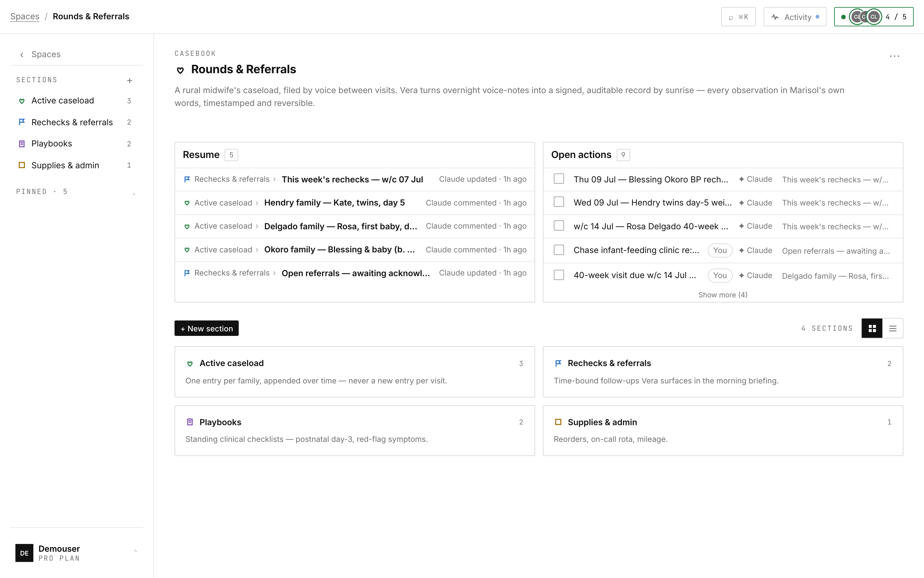Image resolution: width=924 pixels, height=578 pixels.
Task: Click the Rounds & Referrals breadcrumb title
Action: pyautogui.click(x=91, y=16)
